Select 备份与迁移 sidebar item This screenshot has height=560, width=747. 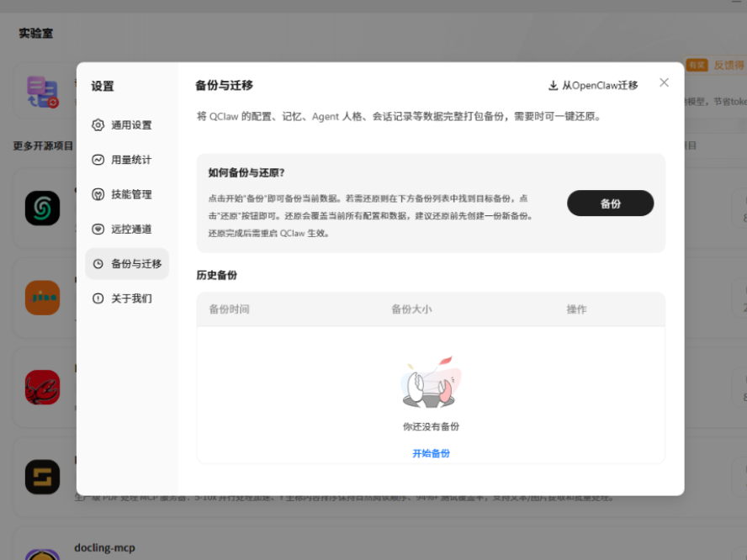pyautogui.click(x=127, y=264)
